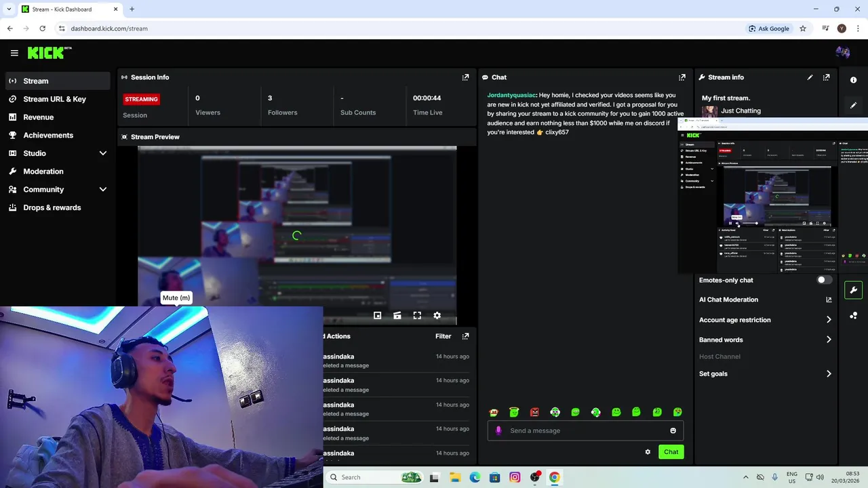Make stream preview fullscreen
The image size is (868, 488).
417,315
